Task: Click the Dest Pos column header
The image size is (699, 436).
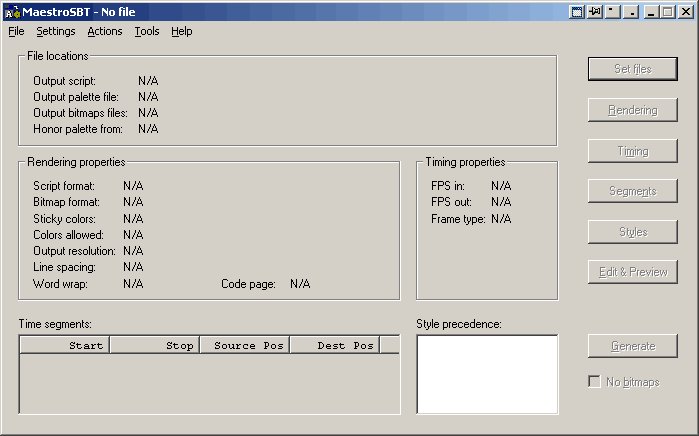Action: click(335, 346)
